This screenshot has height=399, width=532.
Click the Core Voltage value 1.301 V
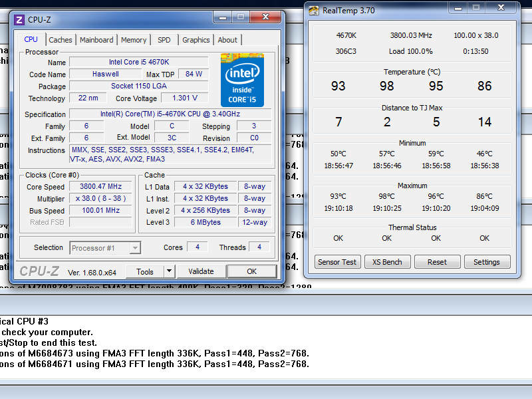pos(185,98)
